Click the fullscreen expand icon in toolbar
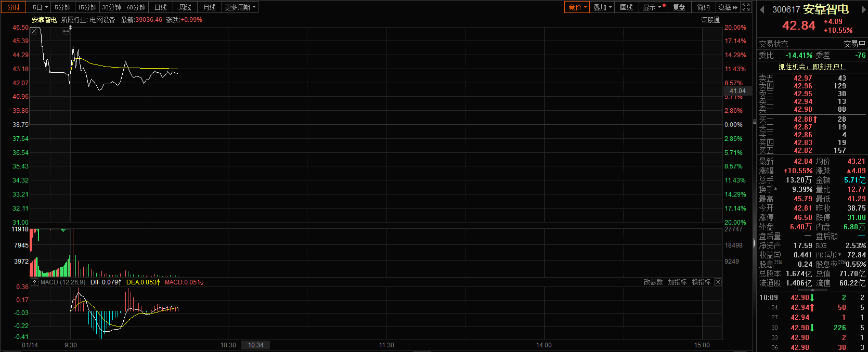The width and height of the screenshot is (868, 352). coord(746,7)
